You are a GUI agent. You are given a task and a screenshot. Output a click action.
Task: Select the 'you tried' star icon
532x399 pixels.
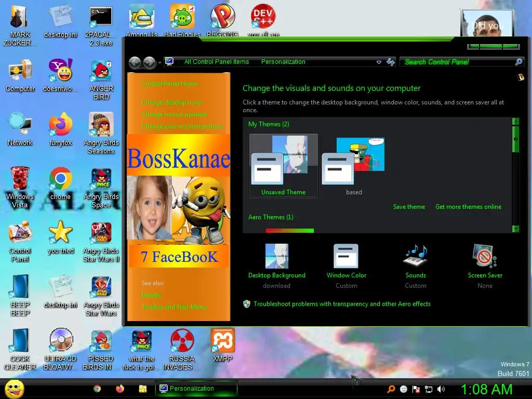[61, 237]
